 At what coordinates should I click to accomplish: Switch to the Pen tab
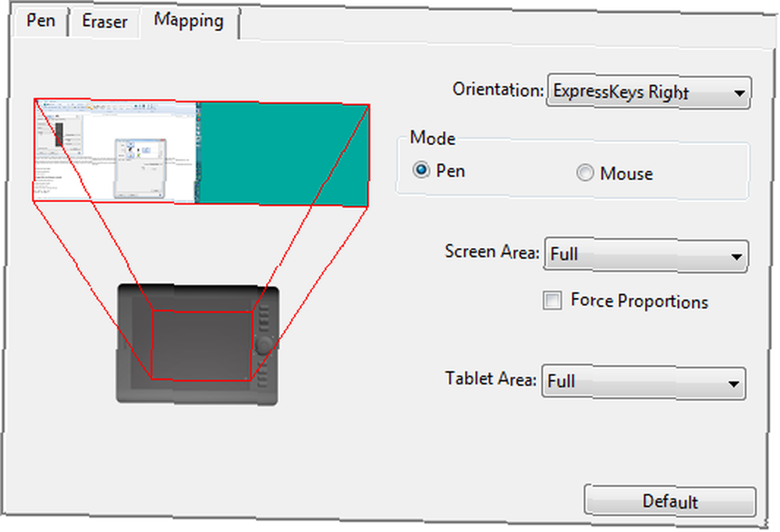[x=41, y=21]
